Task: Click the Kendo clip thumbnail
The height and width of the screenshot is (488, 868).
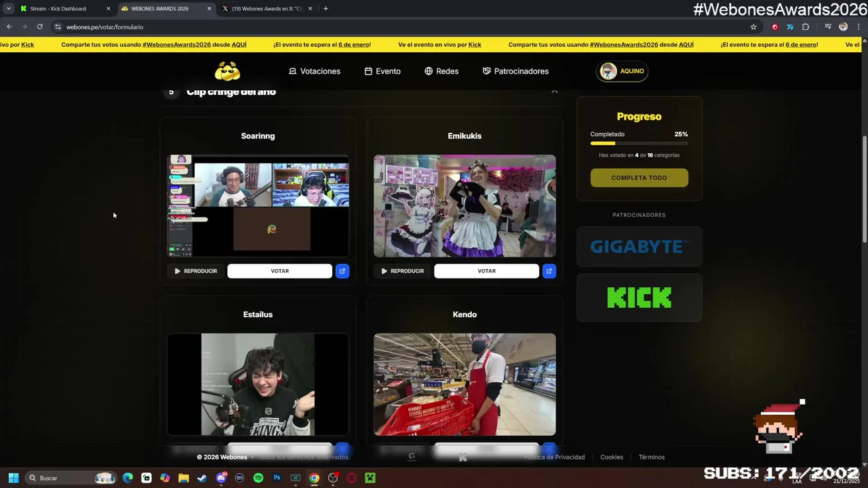Action: 465,384
